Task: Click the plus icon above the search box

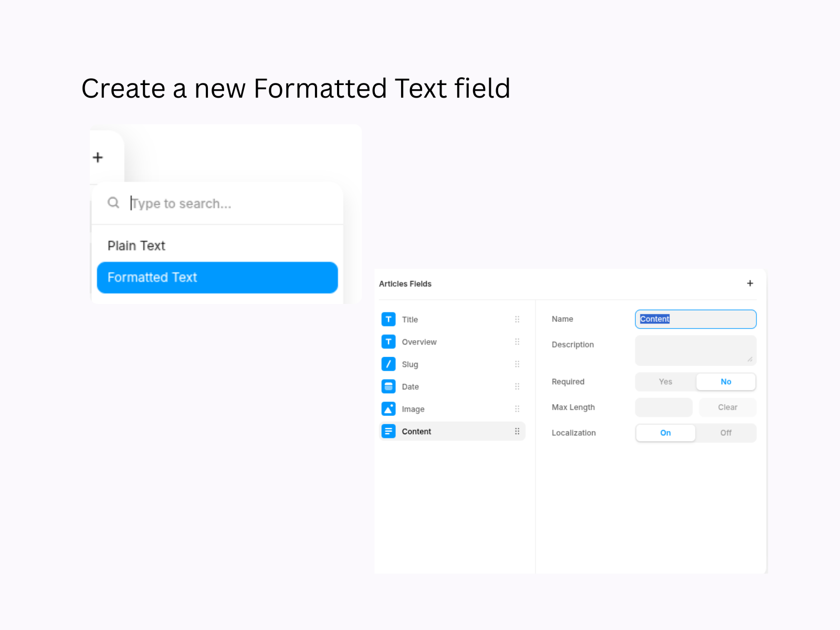Action: tap(98, 157)
